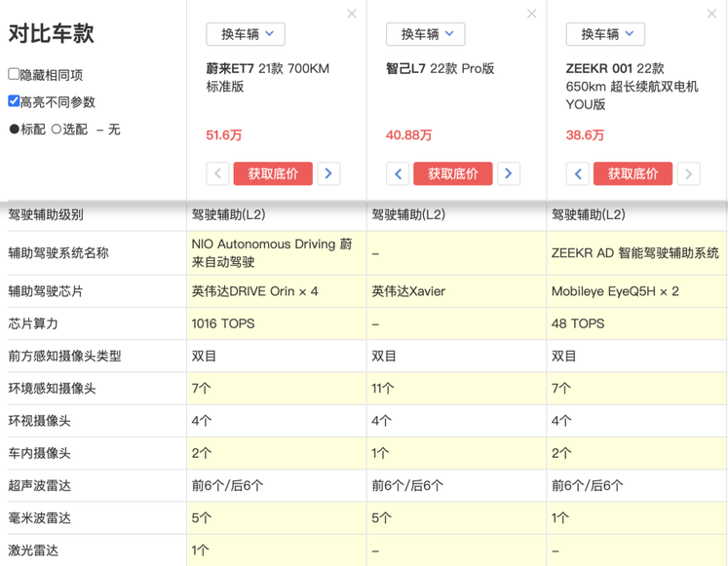Move 蔚来ET7 right with the blue arrow
The width and height of the screenshot is (728, 566).
tap(328, 173)
